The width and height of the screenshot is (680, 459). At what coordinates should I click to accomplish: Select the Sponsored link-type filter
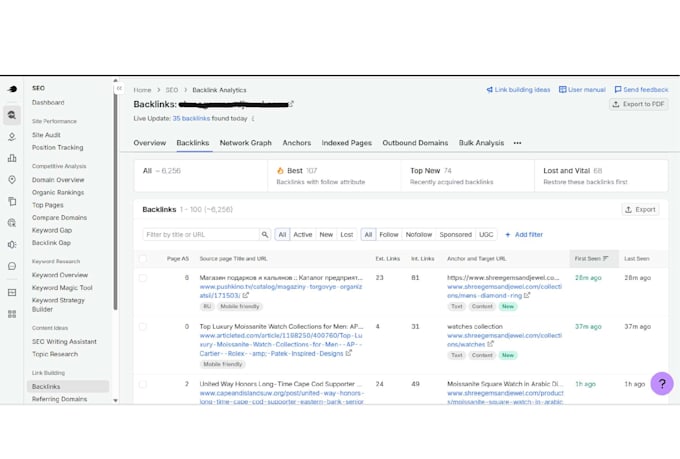coord(455,234)
